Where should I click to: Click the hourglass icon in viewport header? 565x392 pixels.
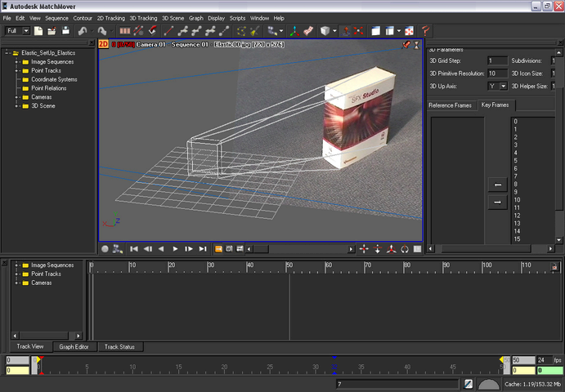416,45
